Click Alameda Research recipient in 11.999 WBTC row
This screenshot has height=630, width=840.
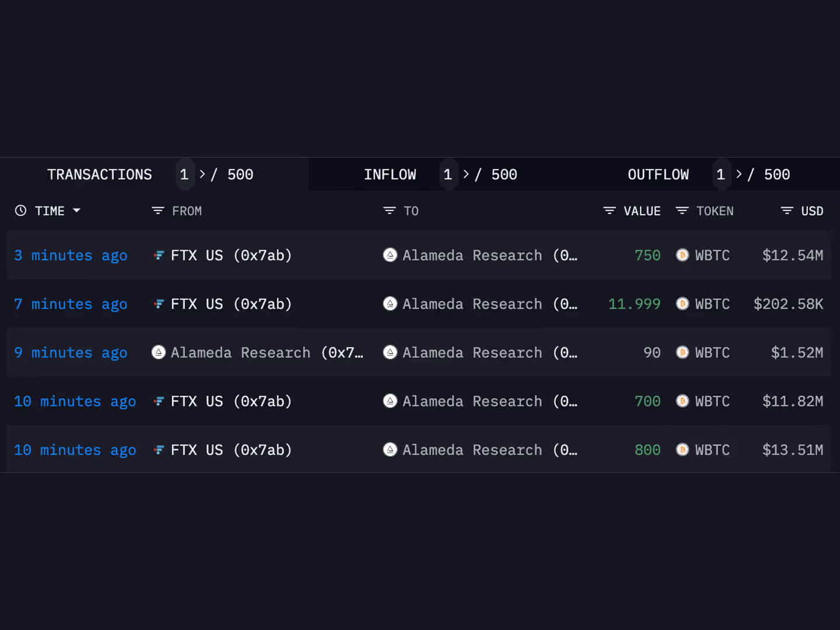490,304
